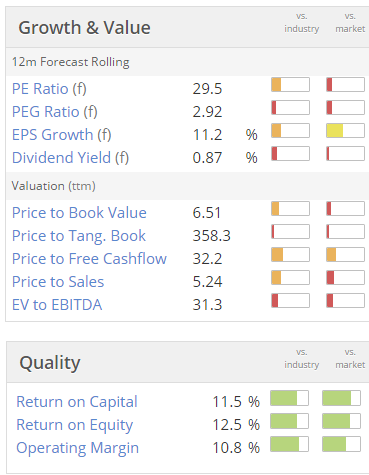Click EV to EBITDA vs. market bar

click(x=345, y=301)
